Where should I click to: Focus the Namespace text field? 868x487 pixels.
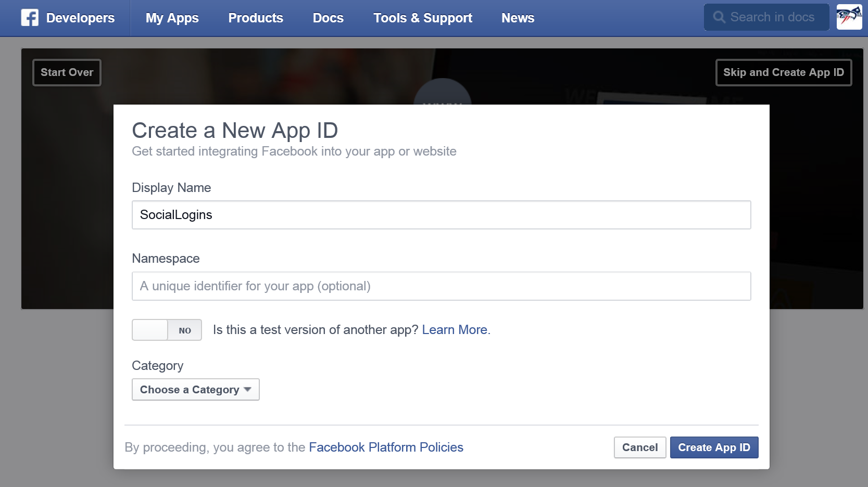441,286
